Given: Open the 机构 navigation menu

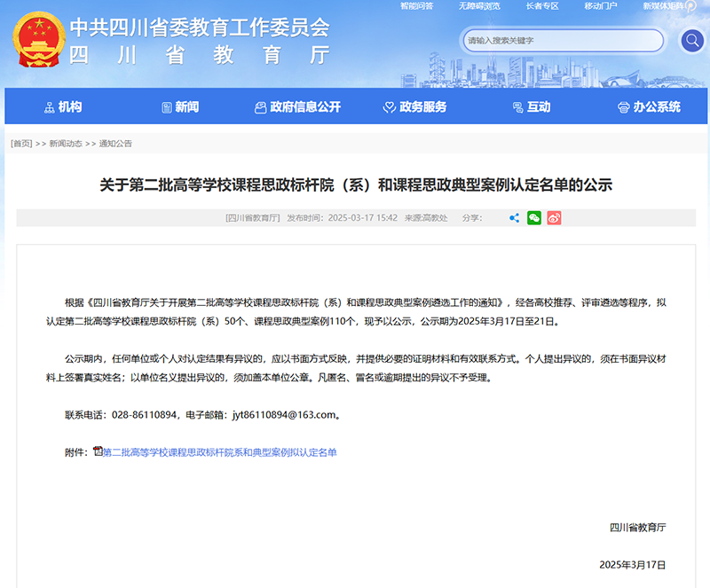Looking at the screenshot, I should tap(63, 106).
